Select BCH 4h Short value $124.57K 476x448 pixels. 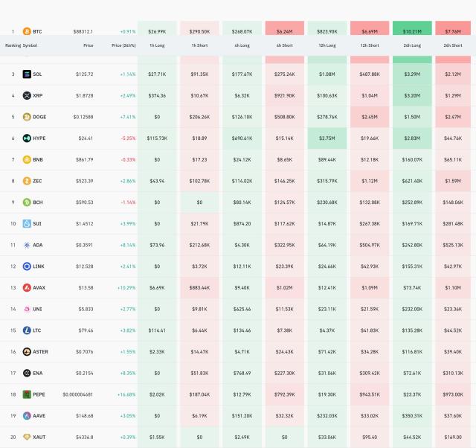coord(284,202)
